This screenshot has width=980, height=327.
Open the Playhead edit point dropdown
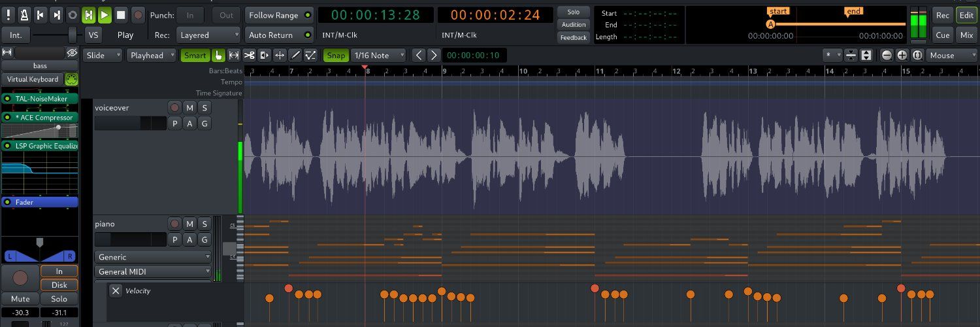pyautogui.click(x=152, y=56)
